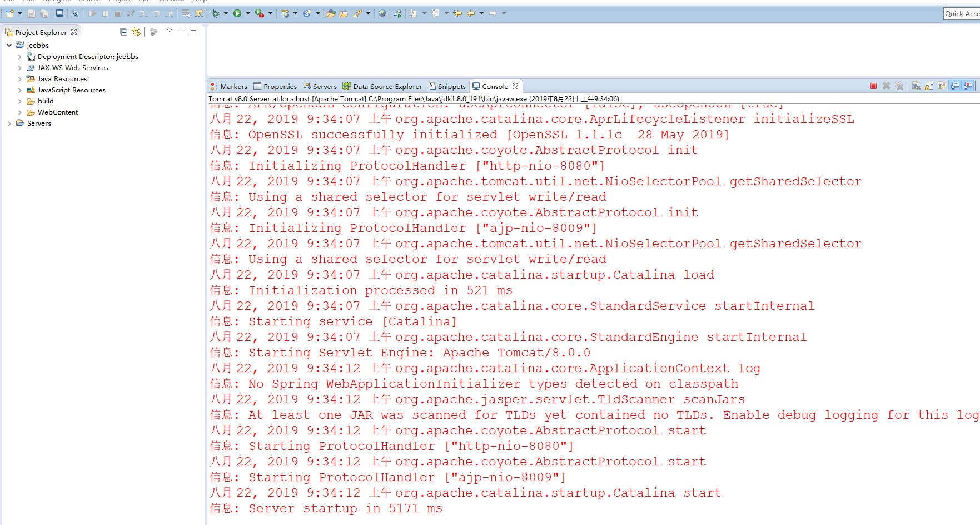This screenshot has height=525, width=980.
Task: Toggle show console on standard error
Action: tap(968, 86)
